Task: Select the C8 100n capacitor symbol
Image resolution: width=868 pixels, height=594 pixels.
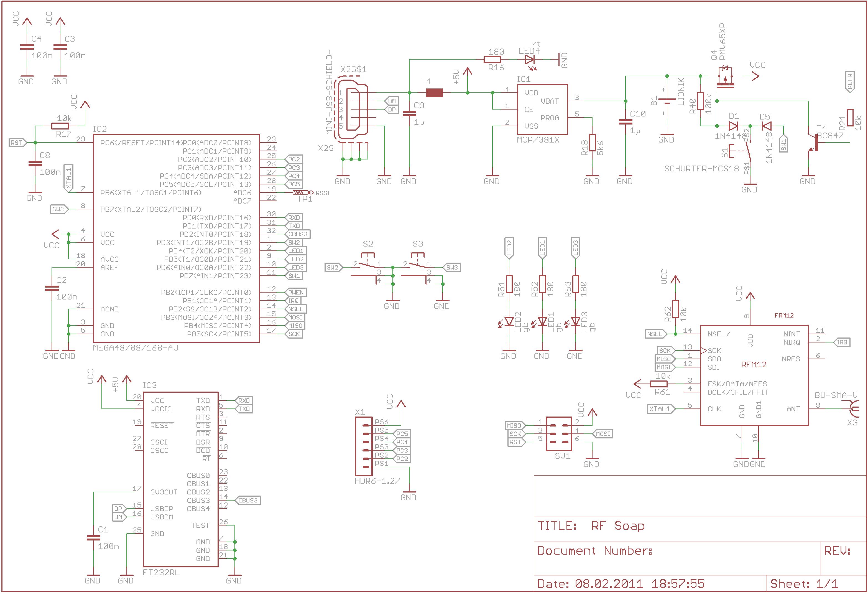Action: tap(35, 164)
